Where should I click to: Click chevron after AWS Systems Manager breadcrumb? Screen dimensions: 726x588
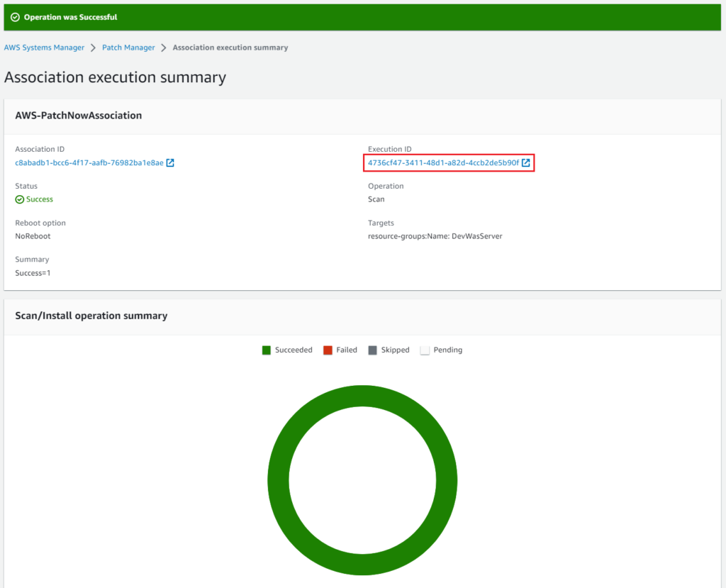[x=93, y=48]
